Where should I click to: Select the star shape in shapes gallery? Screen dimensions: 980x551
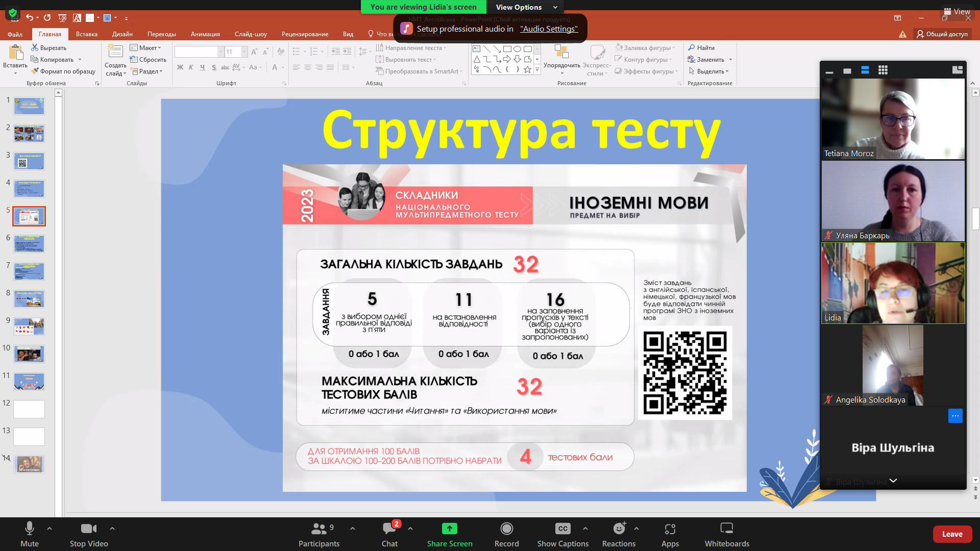point(527,69)
